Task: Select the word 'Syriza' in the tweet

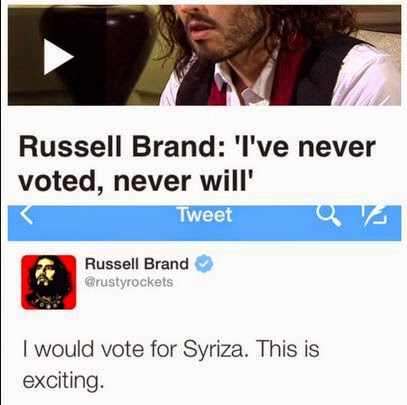Action: pyautogui.click(x=216, y=349)
